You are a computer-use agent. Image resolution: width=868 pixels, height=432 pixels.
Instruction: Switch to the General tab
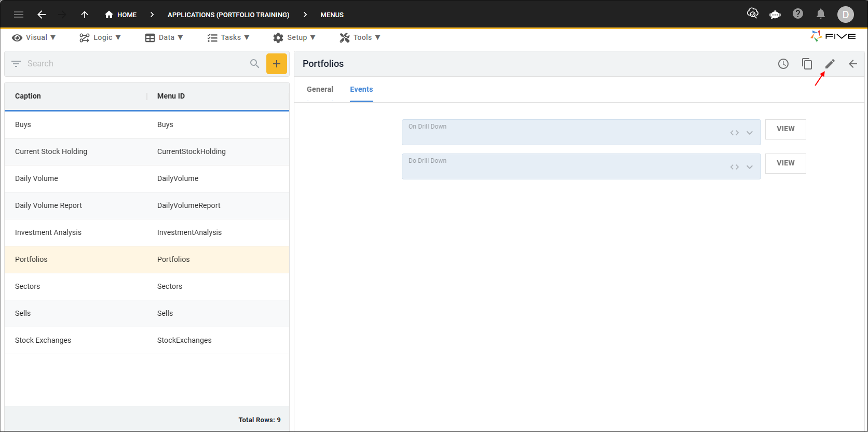[320, 89]
